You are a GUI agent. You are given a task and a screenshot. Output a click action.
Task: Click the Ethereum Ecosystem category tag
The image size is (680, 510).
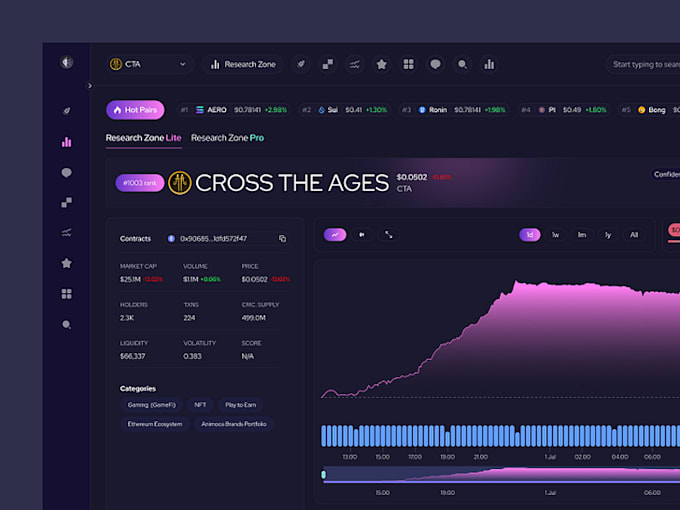pos(155,424)
